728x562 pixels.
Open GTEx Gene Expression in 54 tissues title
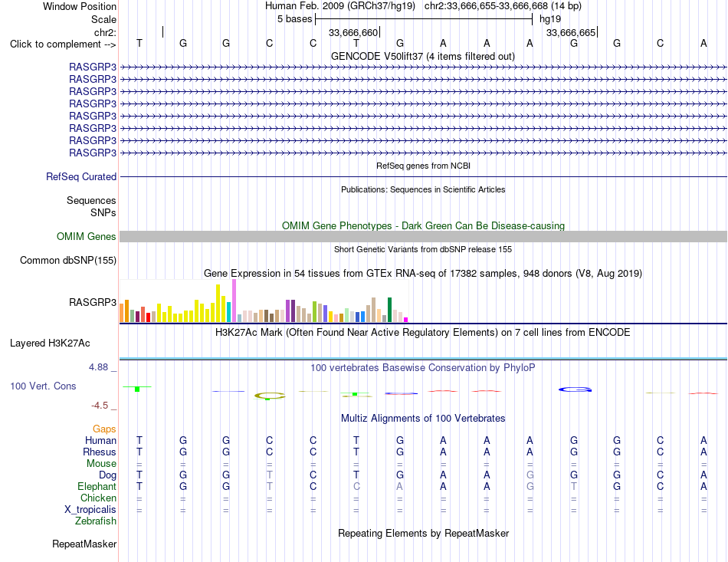[423, 273]
